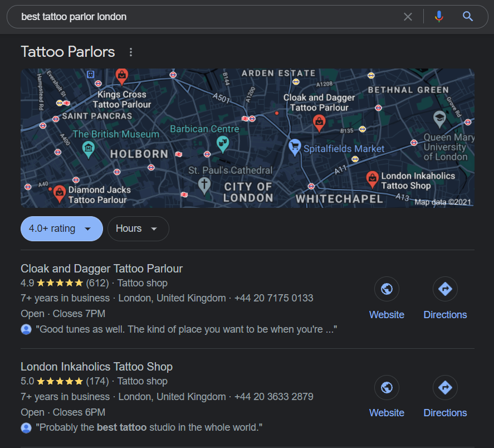Click Barbican Centre label on map

[204, 129]
